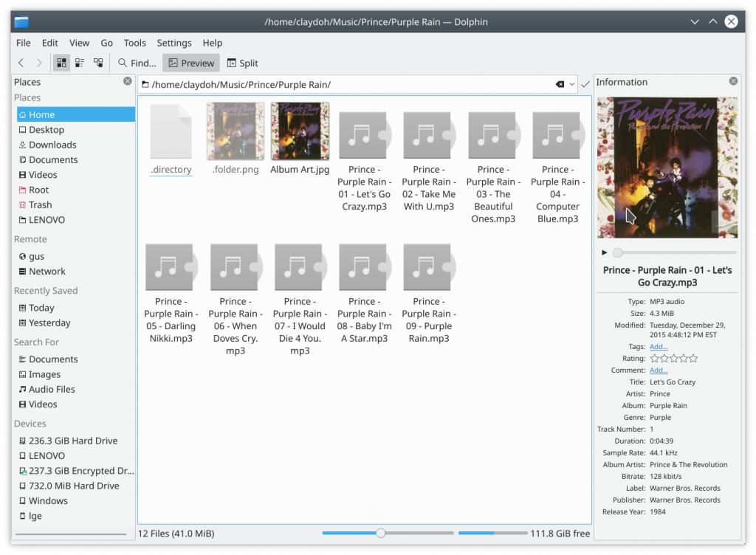The image size is (756, 555).
Task: Switch to Compact view mode
Action: (x=80, y=63)
